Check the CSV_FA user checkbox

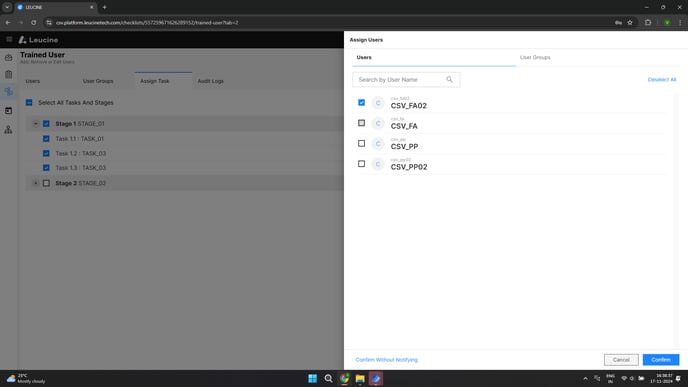361,123
